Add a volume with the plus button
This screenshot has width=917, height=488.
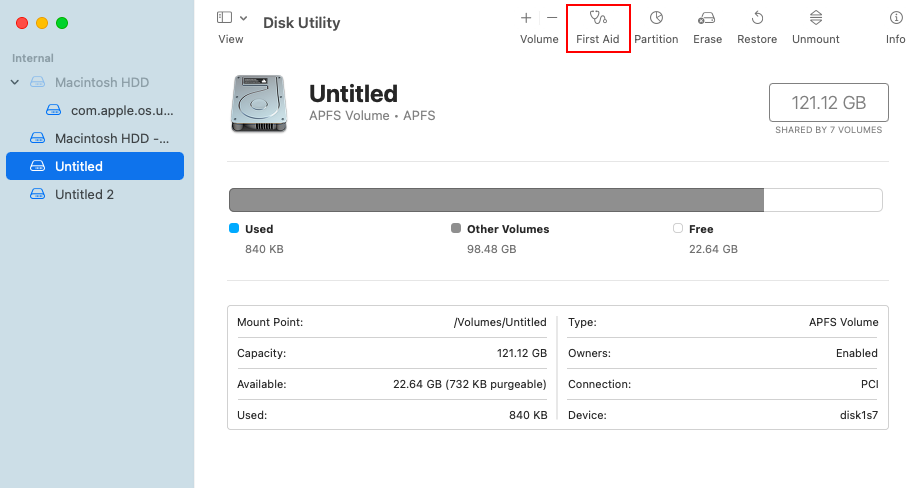[526, 18]
